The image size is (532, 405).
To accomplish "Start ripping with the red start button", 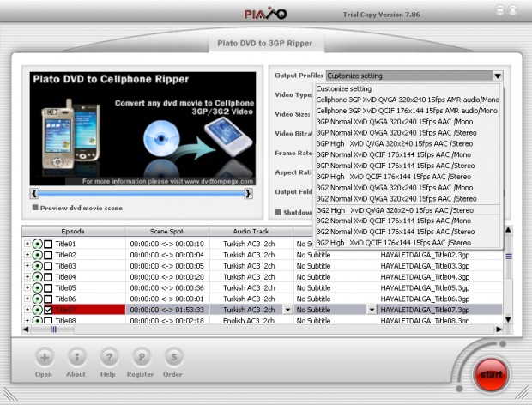I will [x=491, y=374].
